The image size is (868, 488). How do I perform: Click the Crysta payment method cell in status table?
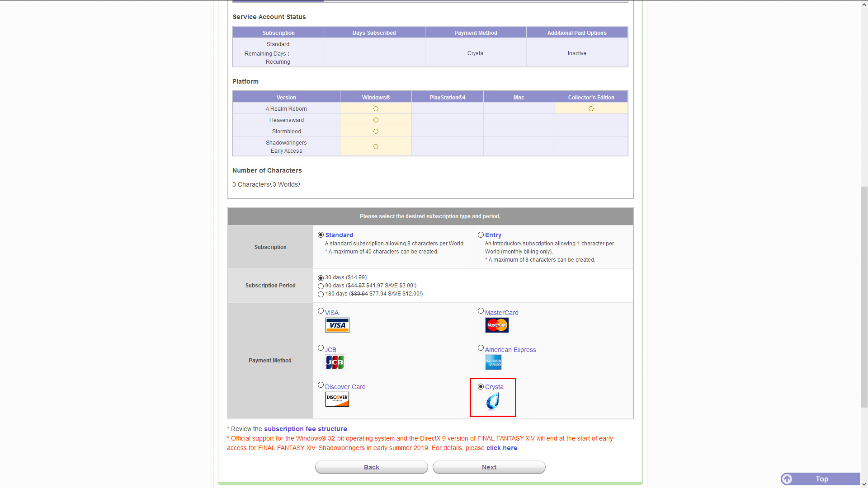pyautogui.click(x=476, y=53)
